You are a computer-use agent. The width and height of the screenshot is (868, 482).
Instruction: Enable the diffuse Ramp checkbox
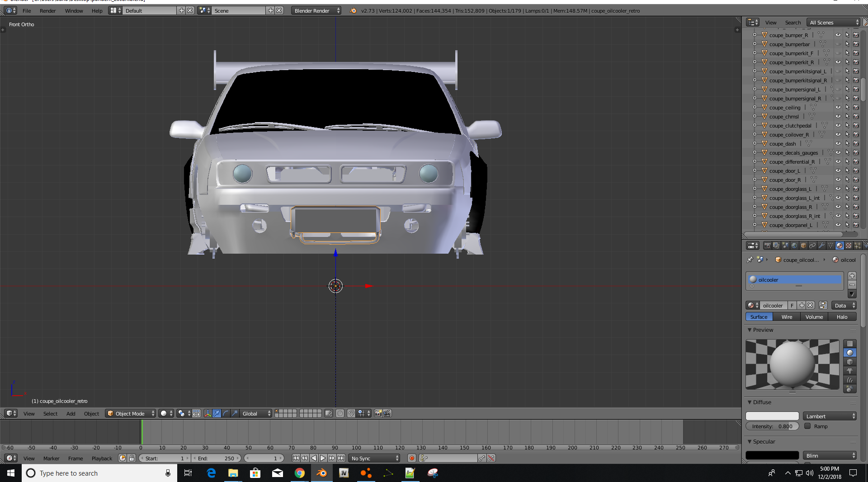[x=807, y=426]
